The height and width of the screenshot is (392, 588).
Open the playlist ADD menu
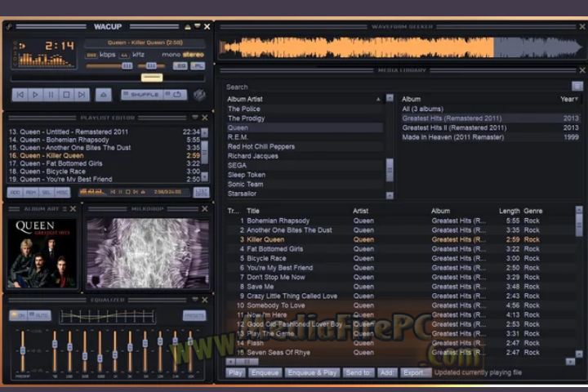[16, 193]
